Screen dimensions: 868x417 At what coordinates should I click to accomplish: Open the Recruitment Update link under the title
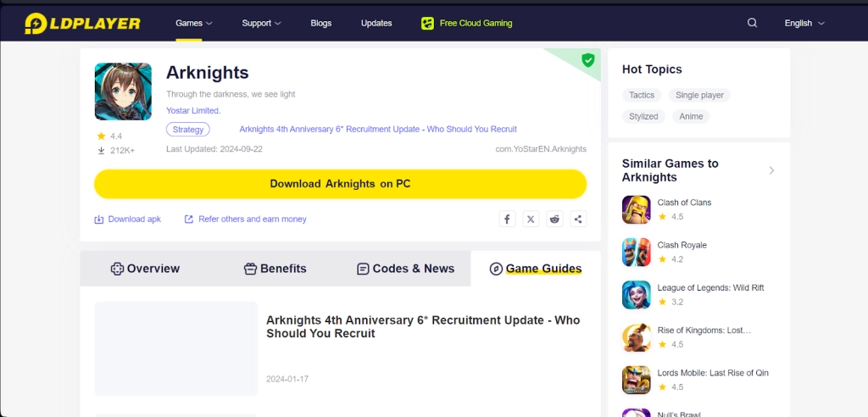point(378,129)
